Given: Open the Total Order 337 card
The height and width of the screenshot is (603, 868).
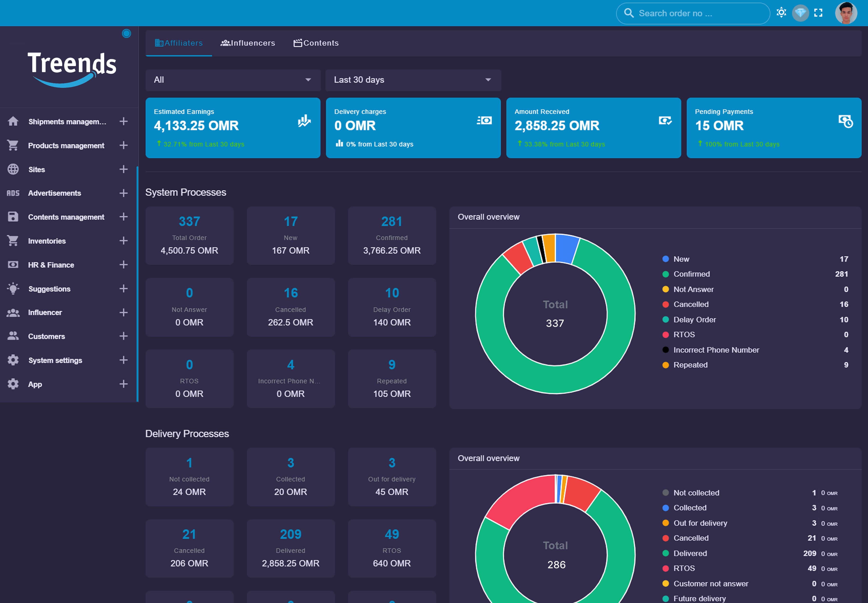Looking at the screenshot, I should [190, 235].
